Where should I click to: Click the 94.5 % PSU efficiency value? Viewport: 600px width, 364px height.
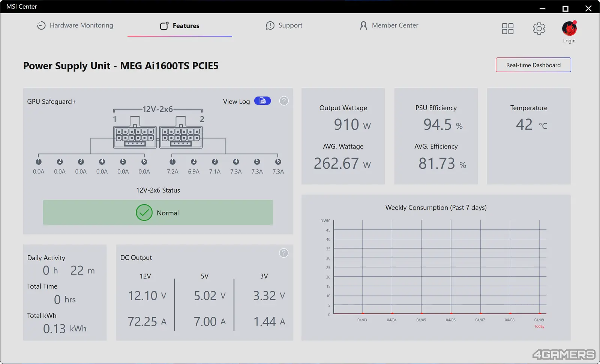443,124
